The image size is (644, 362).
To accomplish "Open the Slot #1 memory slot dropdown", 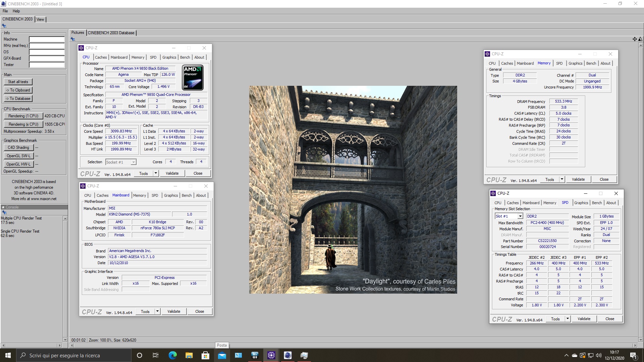I will pyautogui.click(x=520, y=216).
